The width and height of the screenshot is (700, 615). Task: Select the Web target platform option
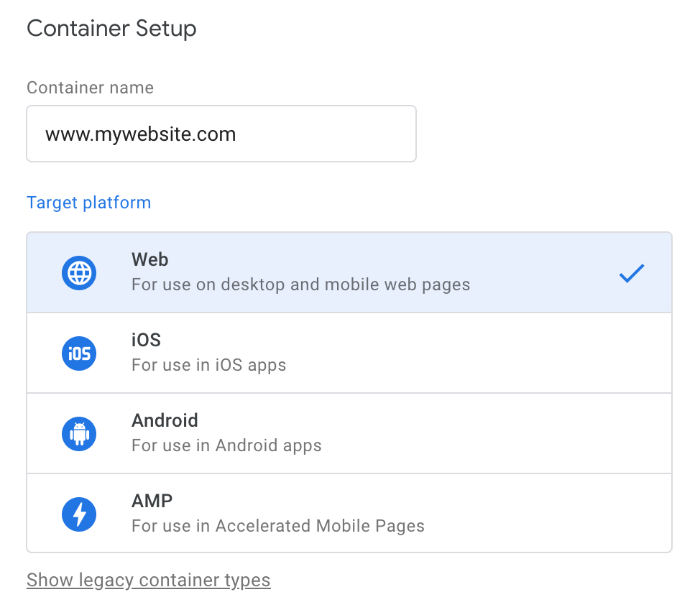pyautogui.click(x=349, y=272)
